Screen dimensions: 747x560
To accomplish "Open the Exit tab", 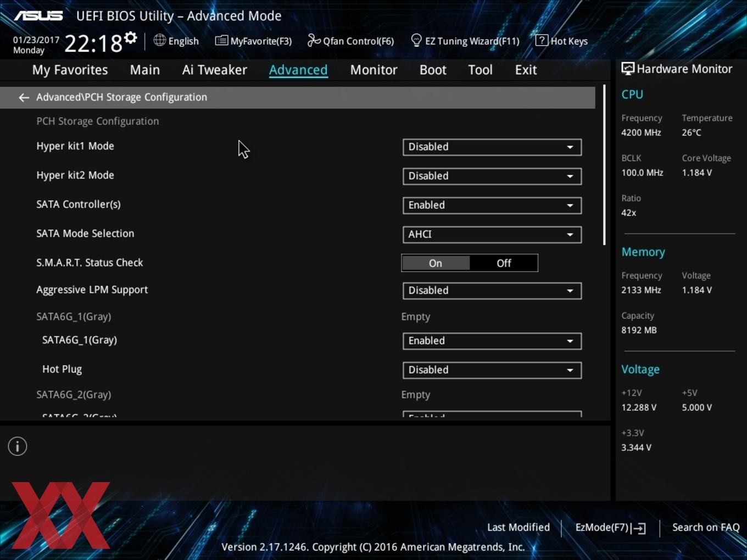I will coord(526,70).
